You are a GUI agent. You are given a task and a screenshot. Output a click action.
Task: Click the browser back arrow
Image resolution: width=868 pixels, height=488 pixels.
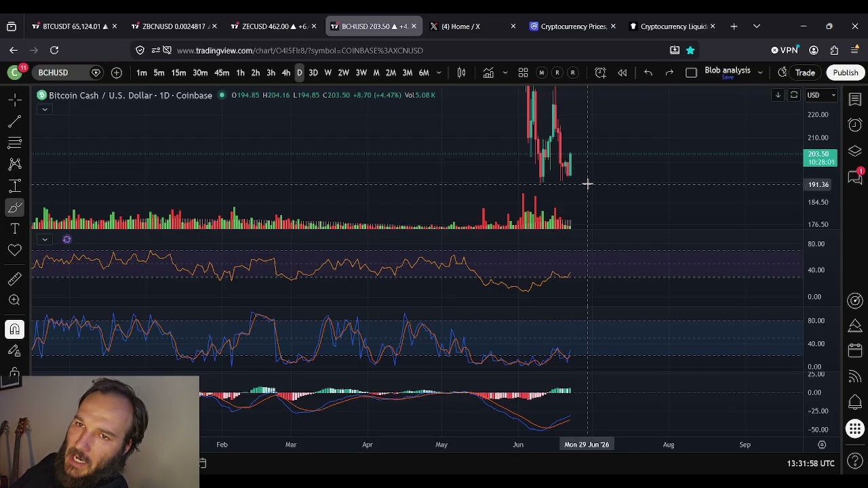pyautogui.click(x=14, y=50)
